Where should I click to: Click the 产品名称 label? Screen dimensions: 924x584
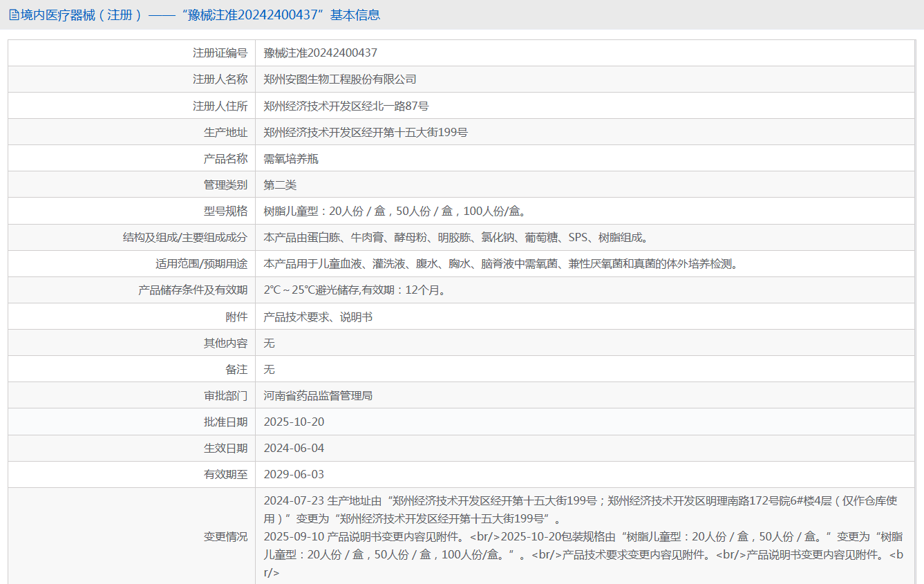point(225,158)
